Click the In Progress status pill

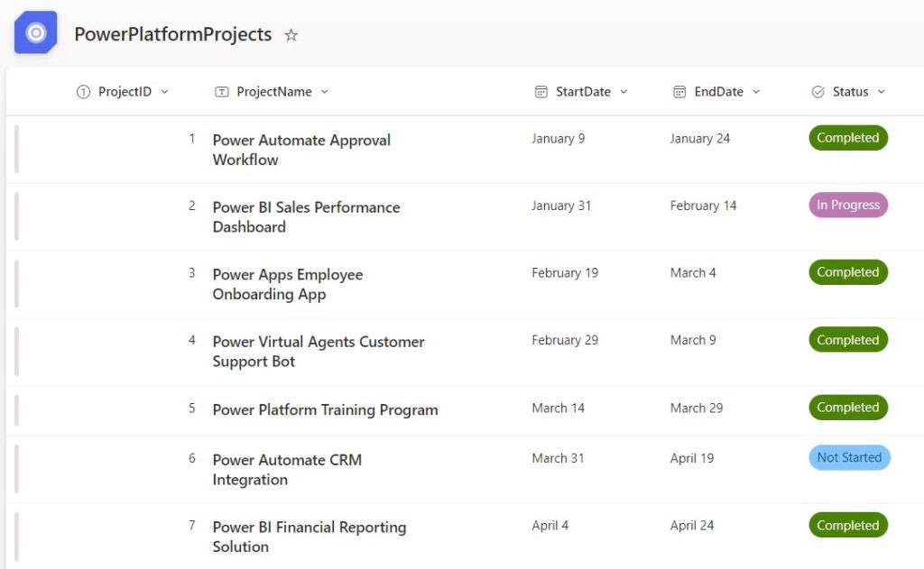[848, 205]
